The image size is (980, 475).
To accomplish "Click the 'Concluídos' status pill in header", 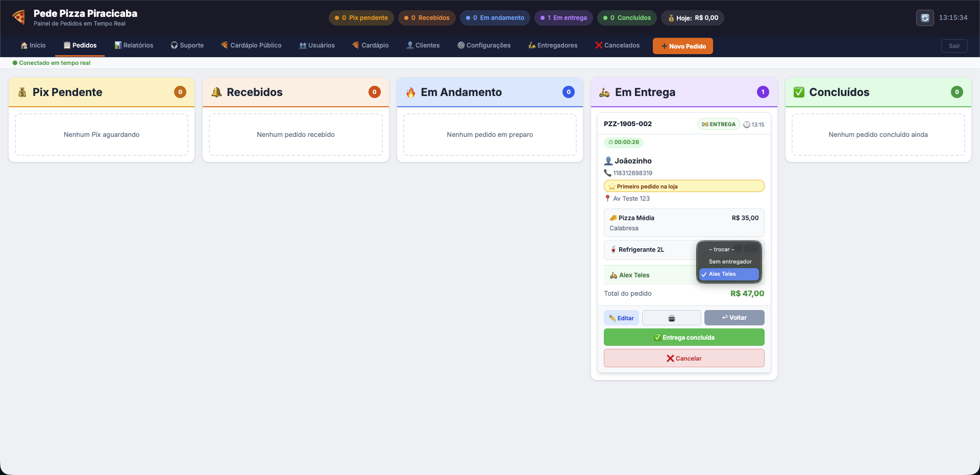I will click(x=627, y=18).
